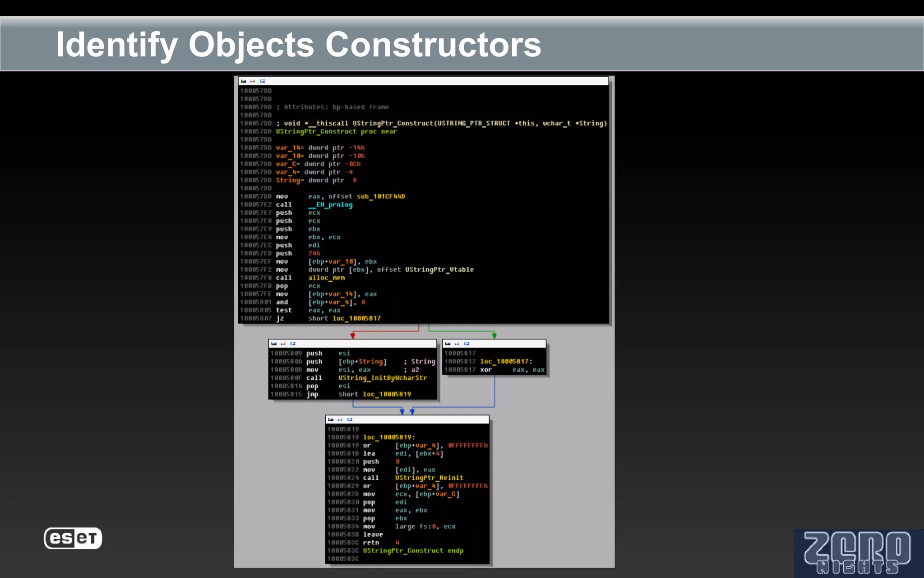
Task: Click the blue framed icon in the top 100057DD node header
Action: [263, 81]
